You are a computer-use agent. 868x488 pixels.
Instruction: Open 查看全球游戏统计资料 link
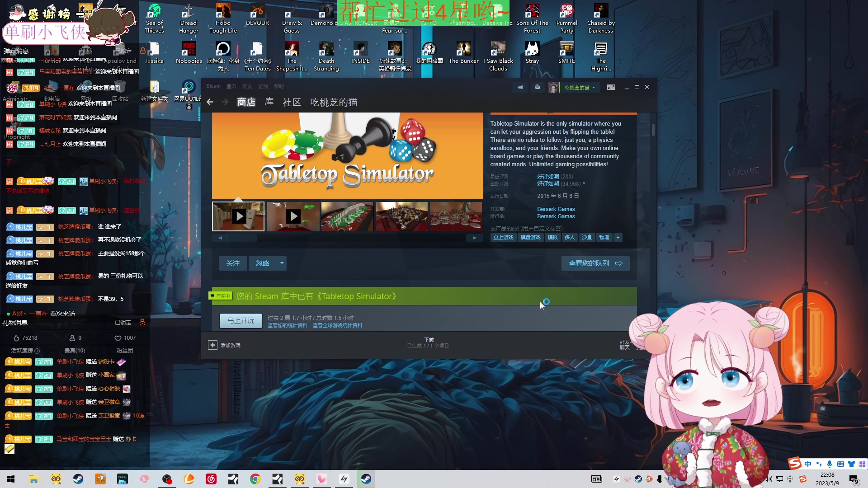pos(337,326)
